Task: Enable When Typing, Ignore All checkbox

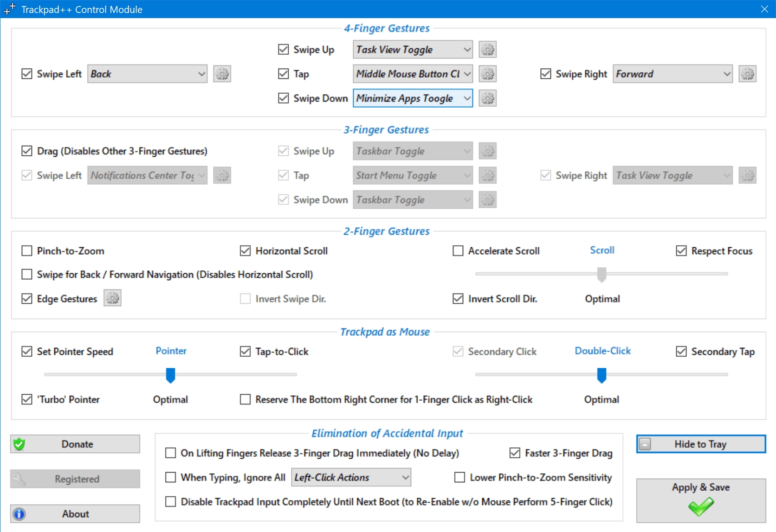Action: click(x=171, y=477)
